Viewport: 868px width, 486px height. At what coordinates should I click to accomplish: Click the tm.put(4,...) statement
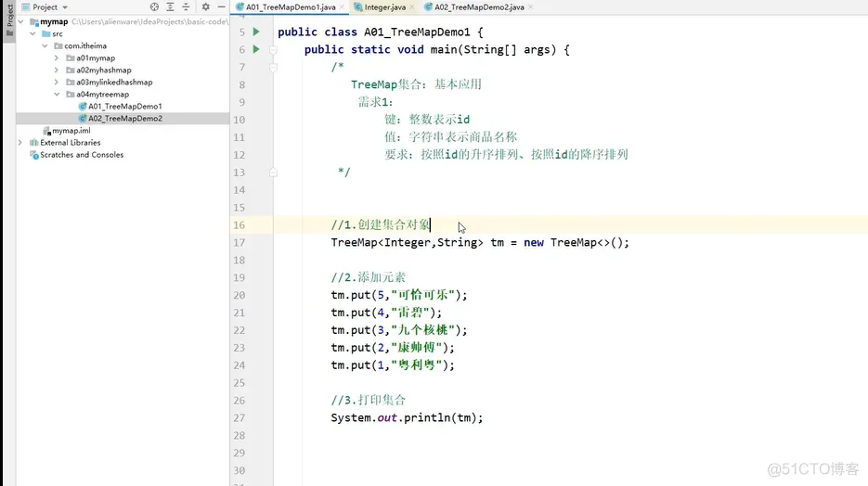[x=386, y=313]
